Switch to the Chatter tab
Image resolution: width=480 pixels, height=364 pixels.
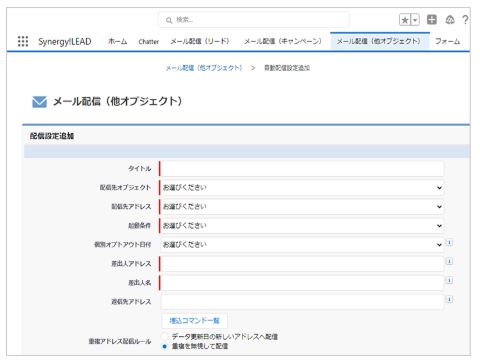coord(149,42)
